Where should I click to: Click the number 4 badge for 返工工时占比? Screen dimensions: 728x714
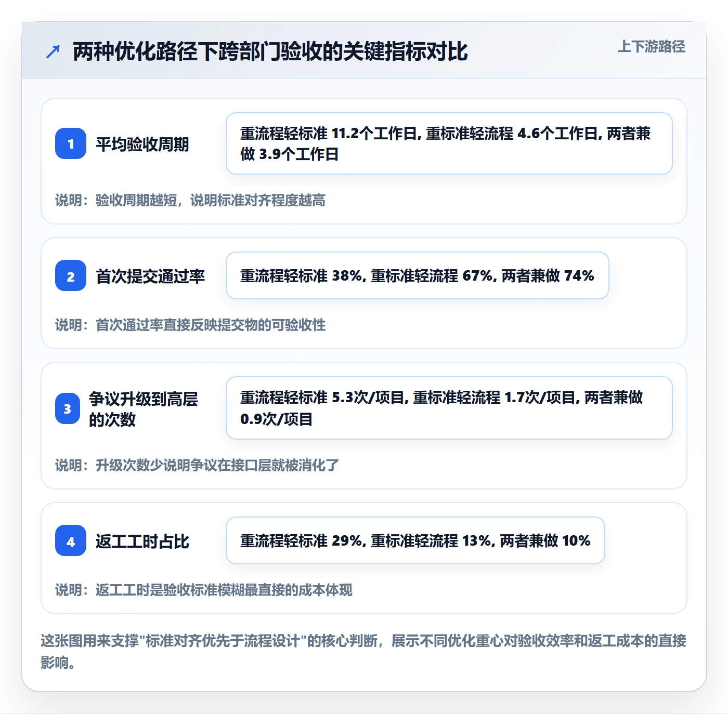pyautogui.click(x=71, y=540)
